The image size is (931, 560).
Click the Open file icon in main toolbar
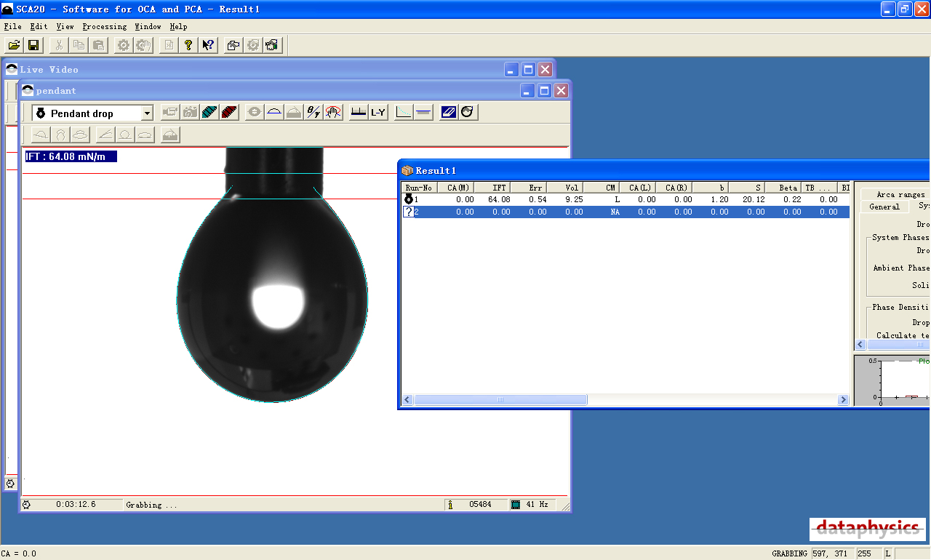14,45
